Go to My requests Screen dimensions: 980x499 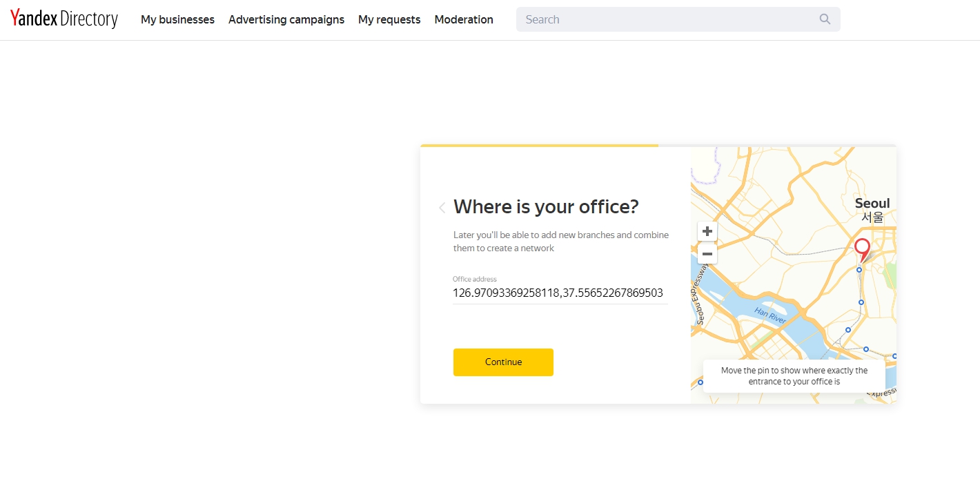(x=389, y=19)
